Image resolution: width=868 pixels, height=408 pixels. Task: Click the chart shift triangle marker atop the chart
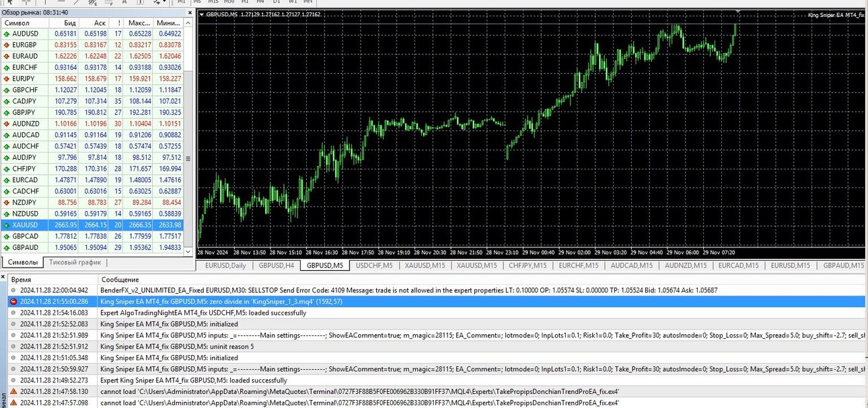tap(738, 11)
